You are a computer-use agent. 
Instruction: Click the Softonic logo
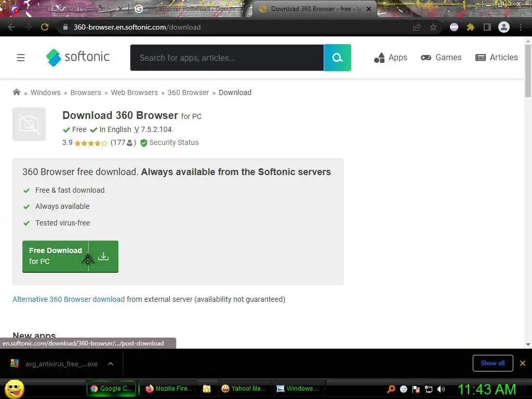point(78,57)
